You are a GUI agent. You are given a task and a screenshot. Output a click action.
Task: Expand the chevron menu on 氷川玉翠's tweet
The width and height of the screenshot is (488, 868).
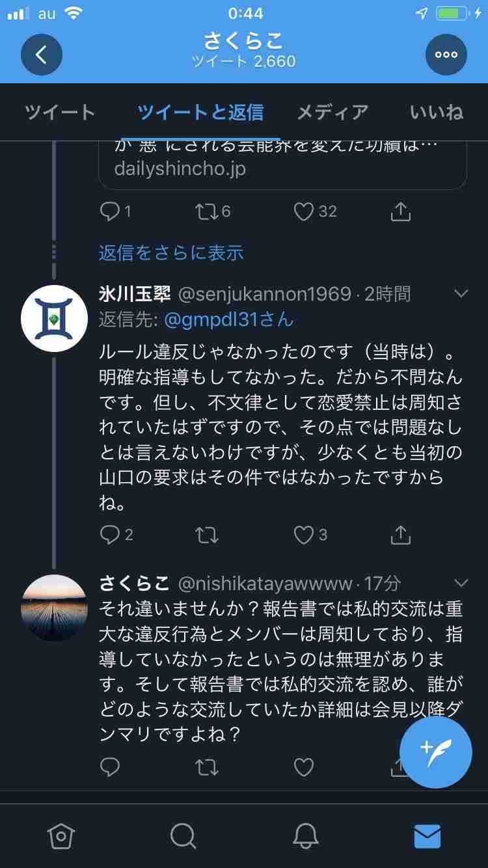click(461, 294)
